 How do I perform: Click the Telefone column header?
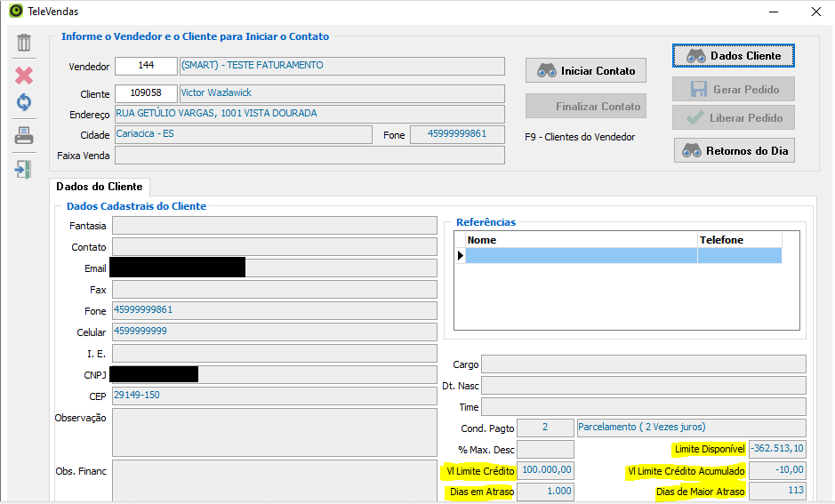tap(739, 240)
